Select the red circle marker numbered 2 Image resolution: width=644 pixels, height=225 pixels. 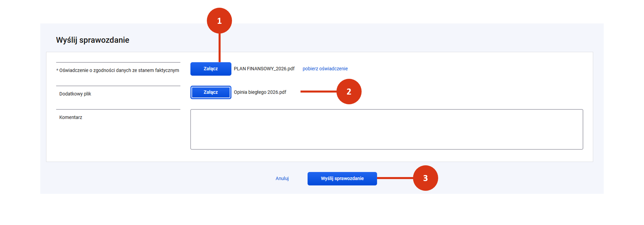tap(349, 92)
